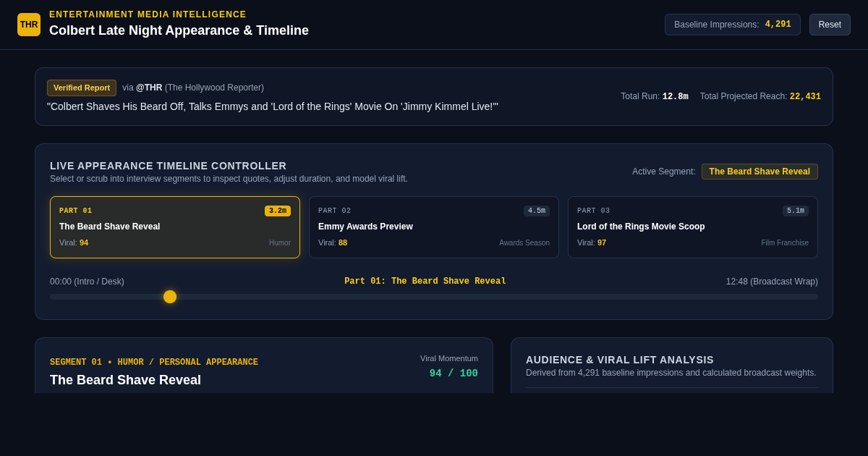The width and height of the screenshot is (868, 456).
Task: Click the Verified Report badge
Action: [82, 88]
